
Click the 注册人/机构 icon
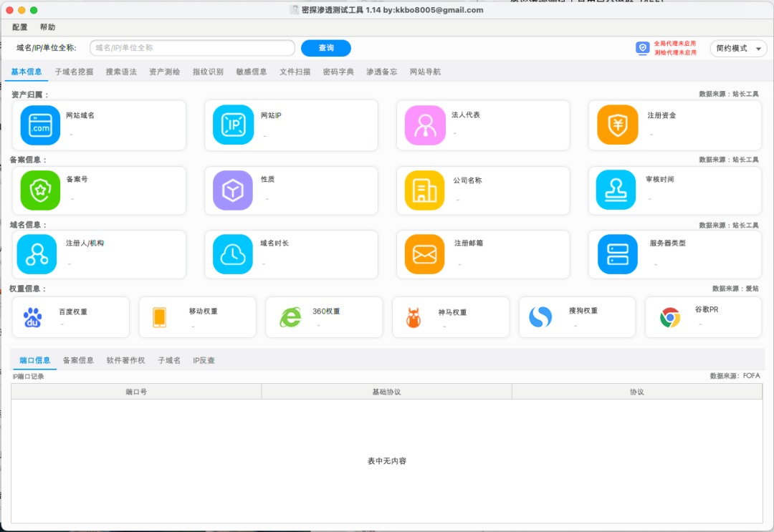(37, 254)
